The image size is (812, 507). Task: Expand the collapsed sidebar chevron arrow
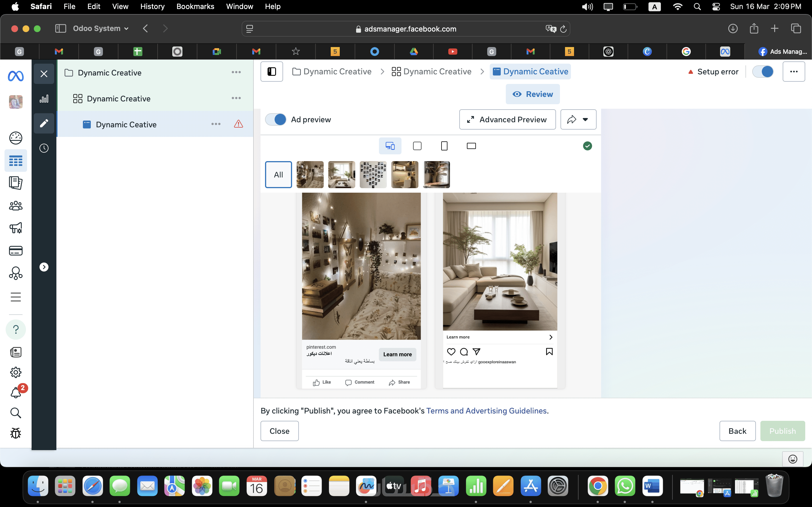tap(44, 267)
